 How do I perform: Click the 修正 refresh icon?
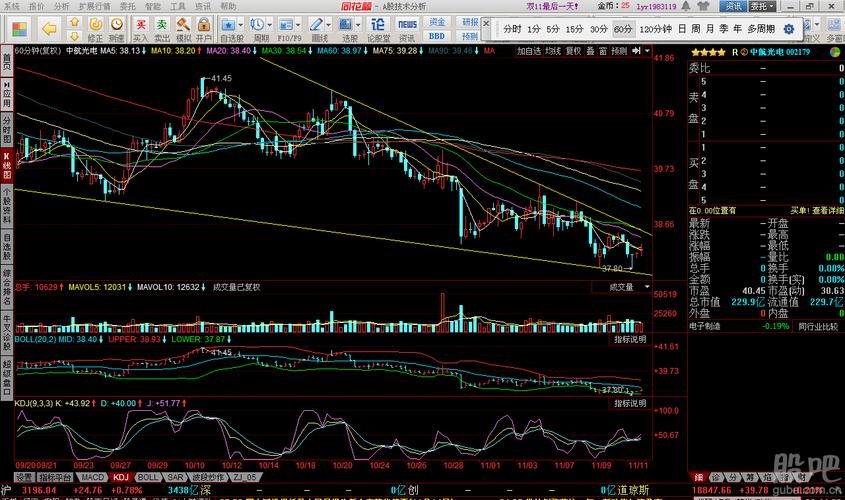95,24
